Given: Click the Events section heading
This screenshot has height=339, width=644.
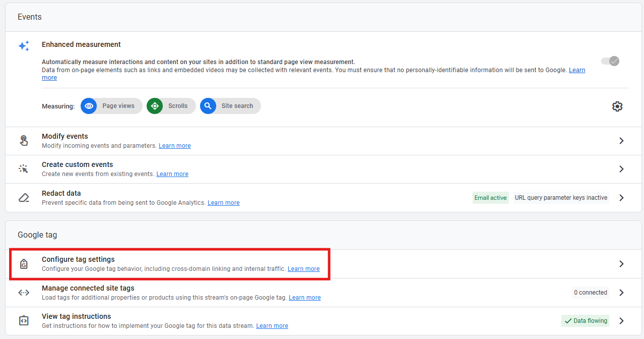Looking at the screenshot, I should 30,17.
